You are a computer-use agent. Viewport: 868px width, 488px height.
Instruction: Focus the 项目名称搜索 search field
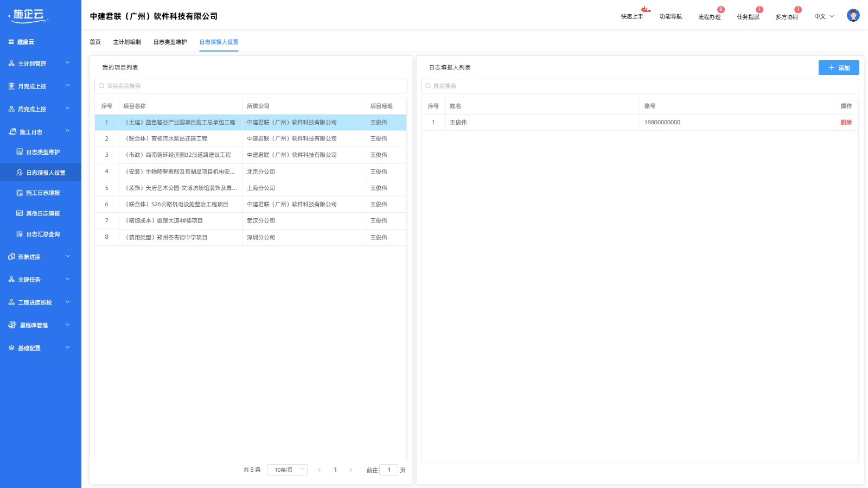pyautogui.click(x=251, y=86)
